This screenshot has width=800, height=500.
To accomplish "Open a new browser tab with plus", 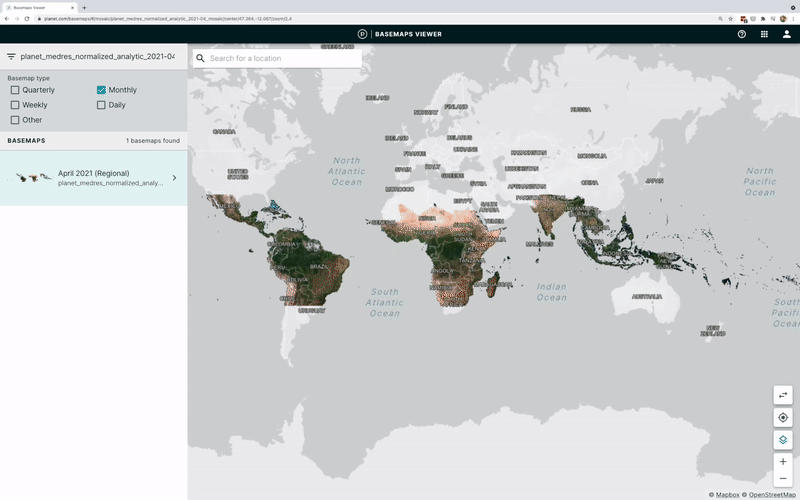I will (x=84, y=8).
